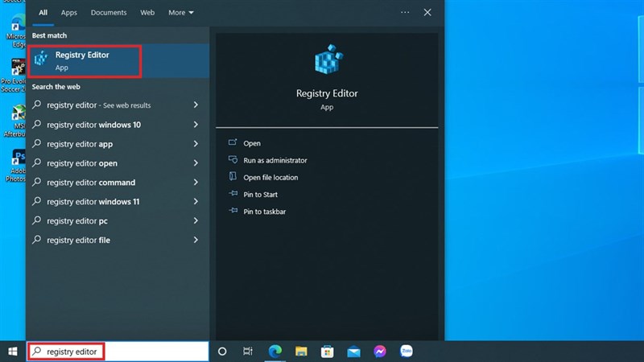Select Open in the Registry Editor actions
Viewport: 644px width, 362px height.
click(252, 143)
